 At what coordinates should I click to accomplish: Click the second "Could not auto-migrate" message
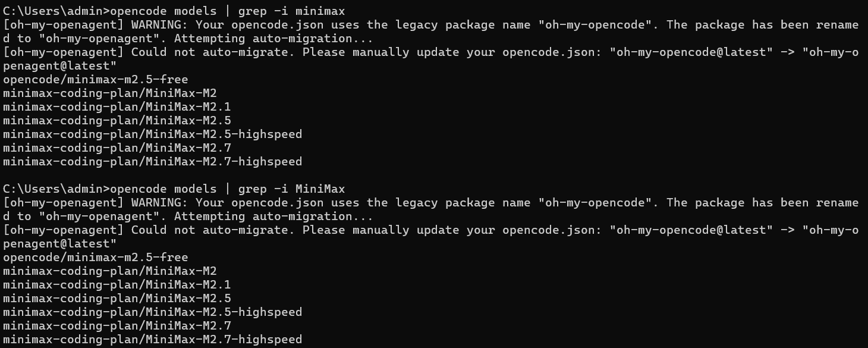click(431, 236)
